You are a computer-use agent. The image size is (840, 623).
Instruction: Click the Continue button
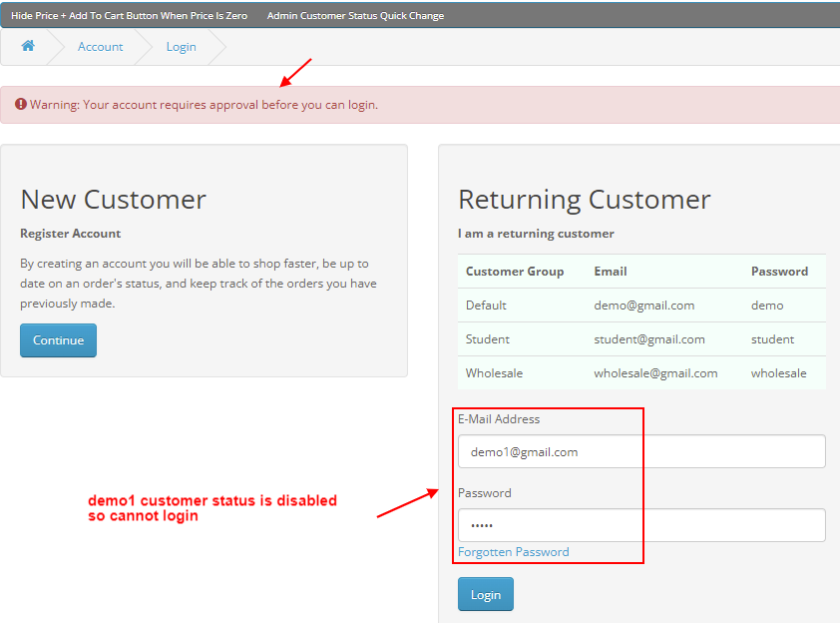coord(59,339)
